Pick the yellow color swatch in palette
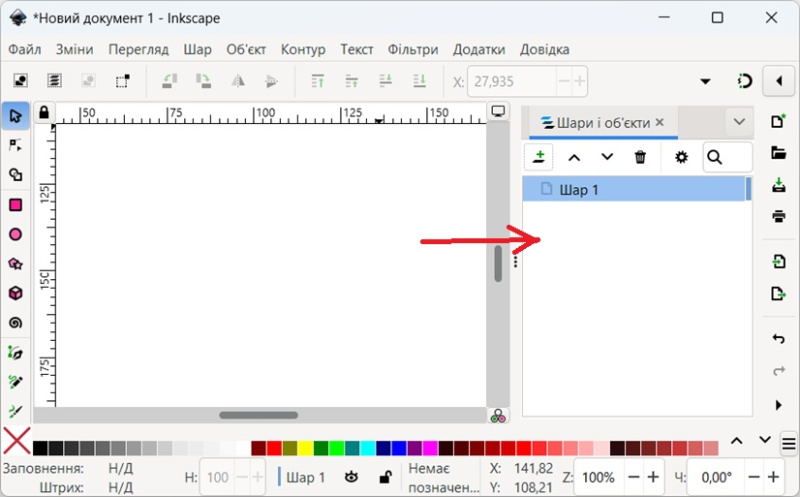Viewport: 800px width, 497px height. [x=306, y=448]
